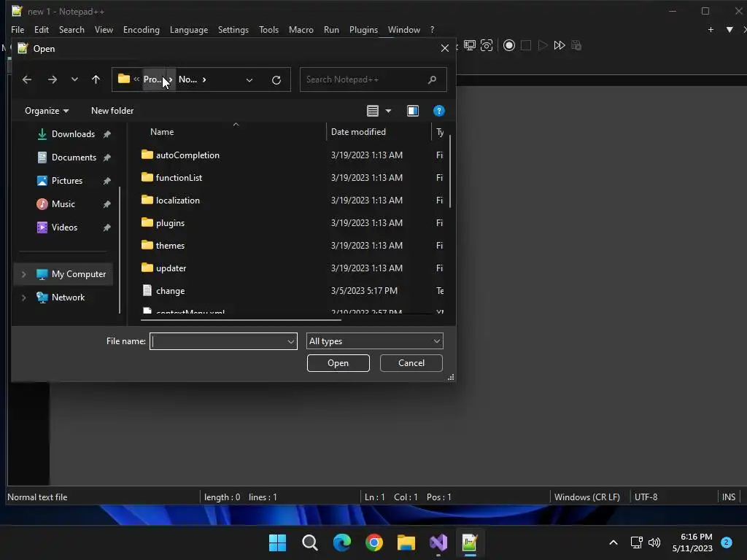The height and width of the screenshot is (560, 747).
Task: Save recorded macro icon in toolbar
Action: coord(576,46)
